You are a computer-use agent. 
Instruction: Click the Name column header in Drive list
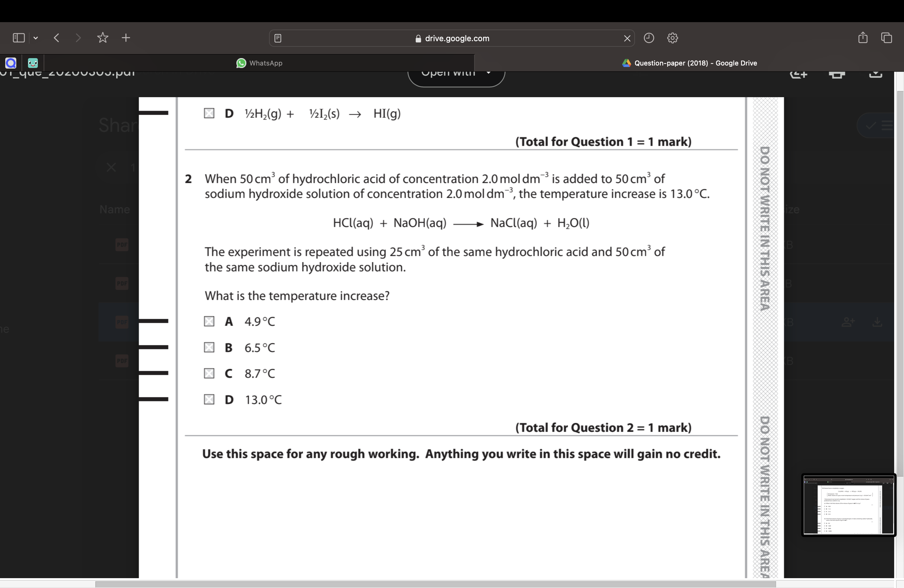114,209
